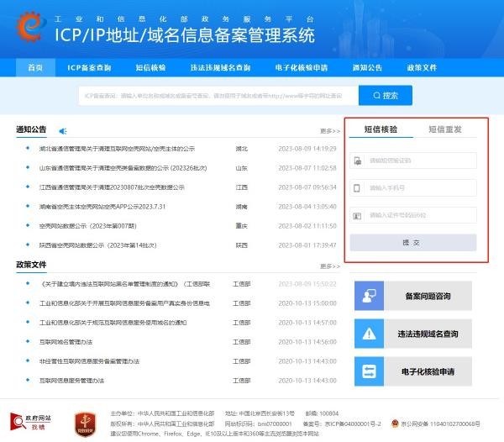Switch to the 短信重发 tab
The height and width of the screenshot is (442, 504).
444,129
